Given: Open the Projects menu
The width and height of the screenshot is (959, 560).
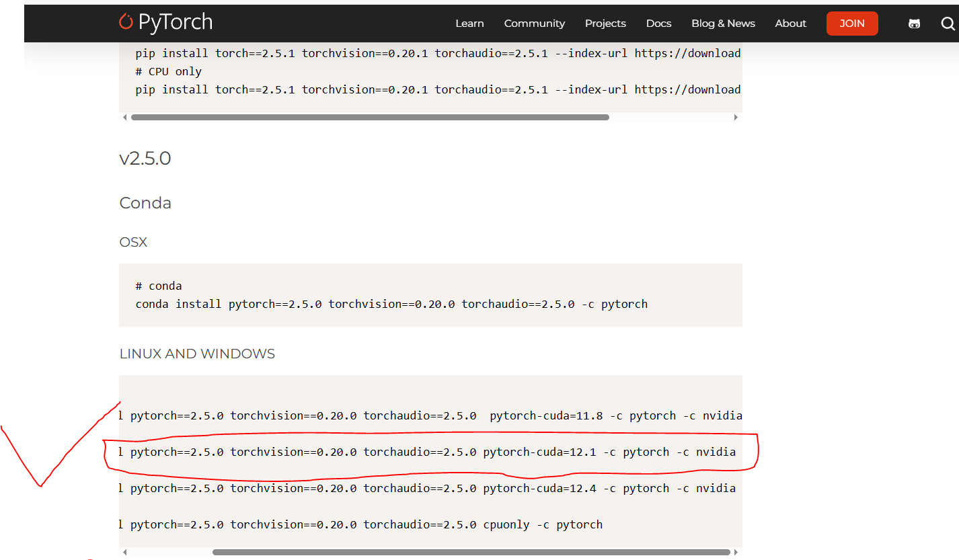Looking at the screenshot, I should pos(605,24).
